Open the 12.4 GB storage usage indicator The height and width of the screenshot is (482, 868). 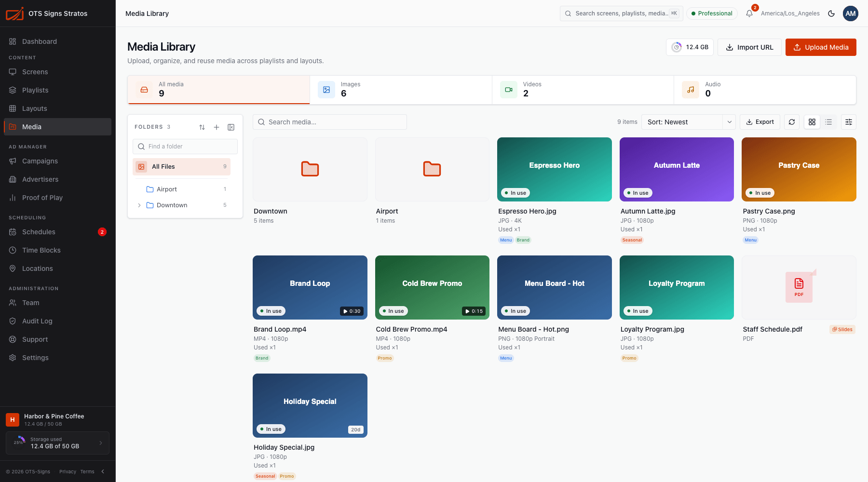690,47
